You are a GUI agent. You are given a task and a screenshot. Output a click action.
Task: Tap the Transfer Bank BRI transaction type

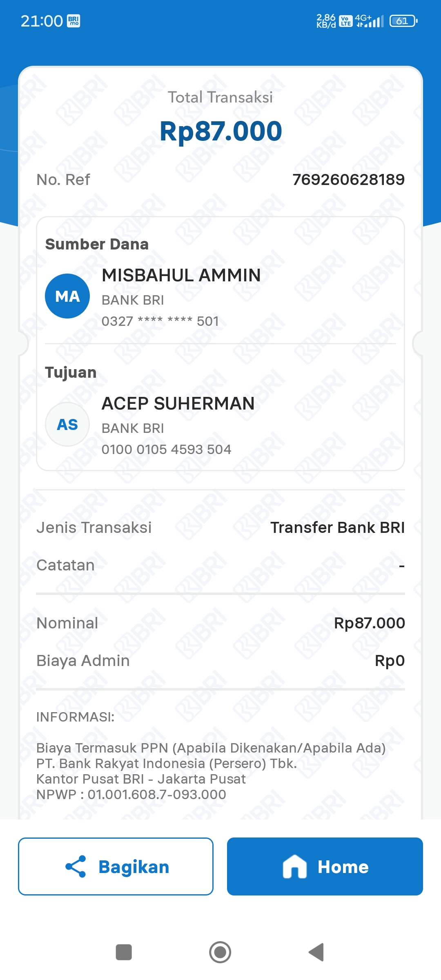click(x=338, y=528)
